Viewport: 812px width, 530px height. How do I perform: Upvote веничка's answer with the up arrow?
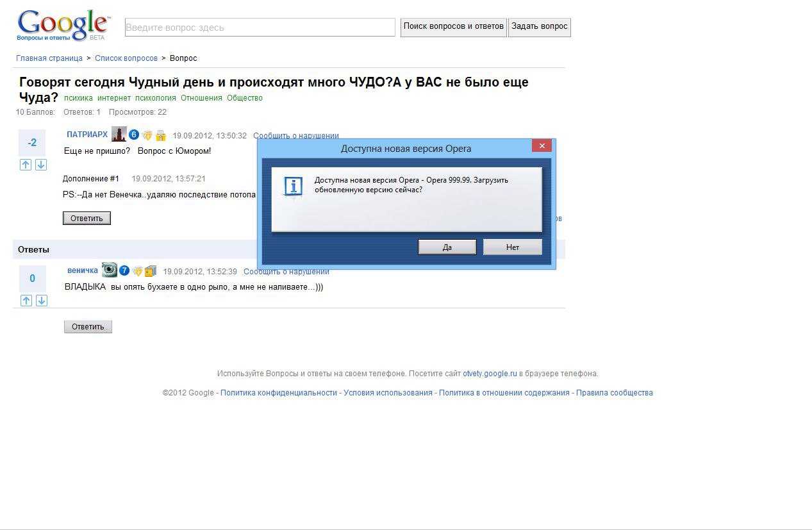26,301
